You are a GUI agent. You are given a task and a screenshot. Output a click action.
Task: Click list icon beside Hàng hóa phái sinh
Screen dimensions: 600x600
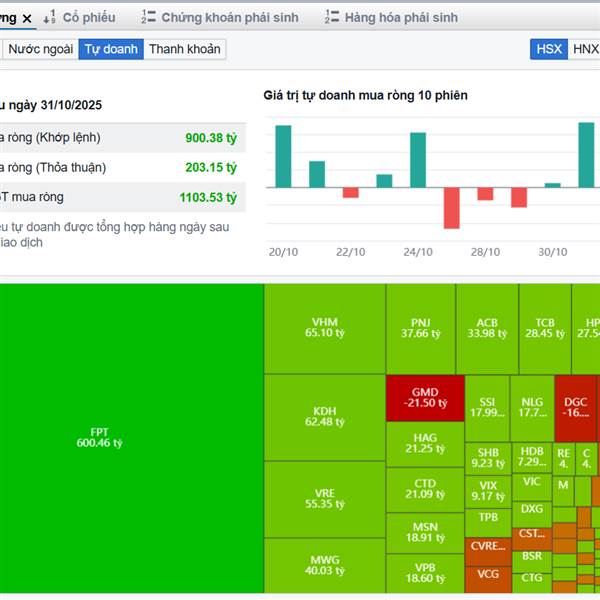click(331, 17)
